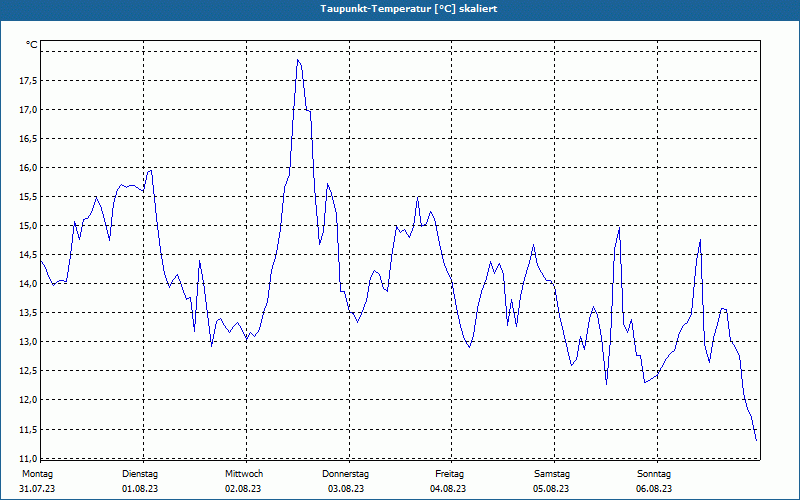The height and width of the screenshot is (500, 800).
Task: Click the 15,5 y-axis label
Action: 29,197
